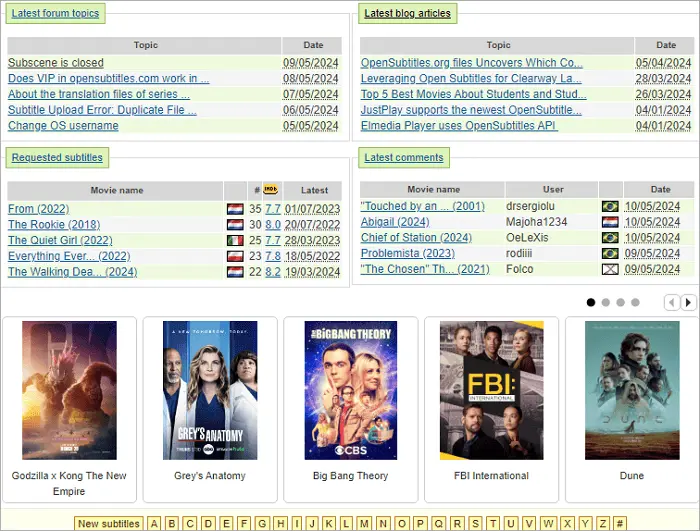Click the flag icon beside The Quiet Girl
Screen dimensions: 700x531
click(x=235, y=241)
